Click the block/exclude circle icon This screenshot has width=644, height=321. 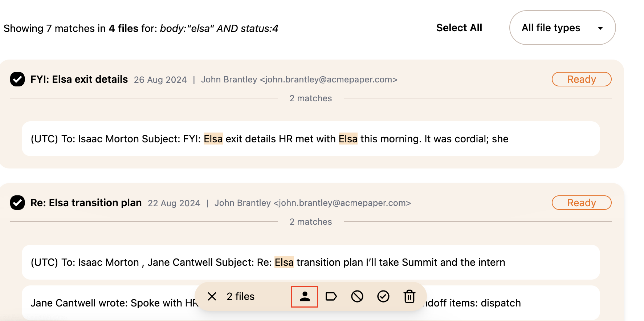pyautogui.click(x=357, y=297)
